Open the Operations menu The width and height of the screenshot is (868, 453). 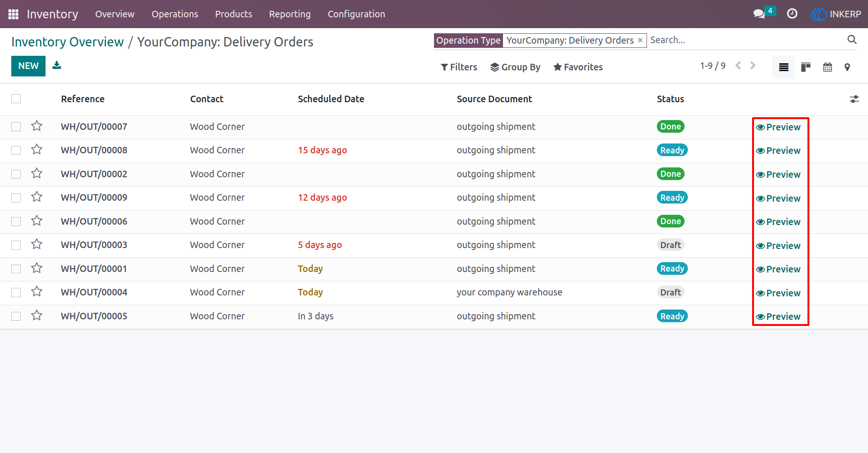click(x=175, y=14)
